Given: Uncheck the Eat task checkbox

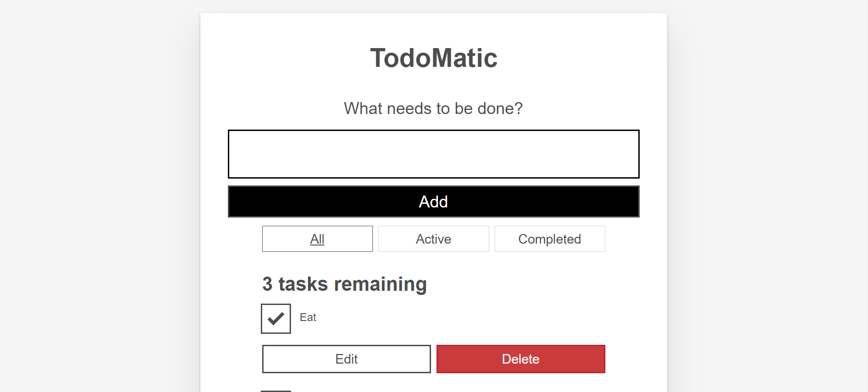Looking at the screenshot, I should (276, 318).
